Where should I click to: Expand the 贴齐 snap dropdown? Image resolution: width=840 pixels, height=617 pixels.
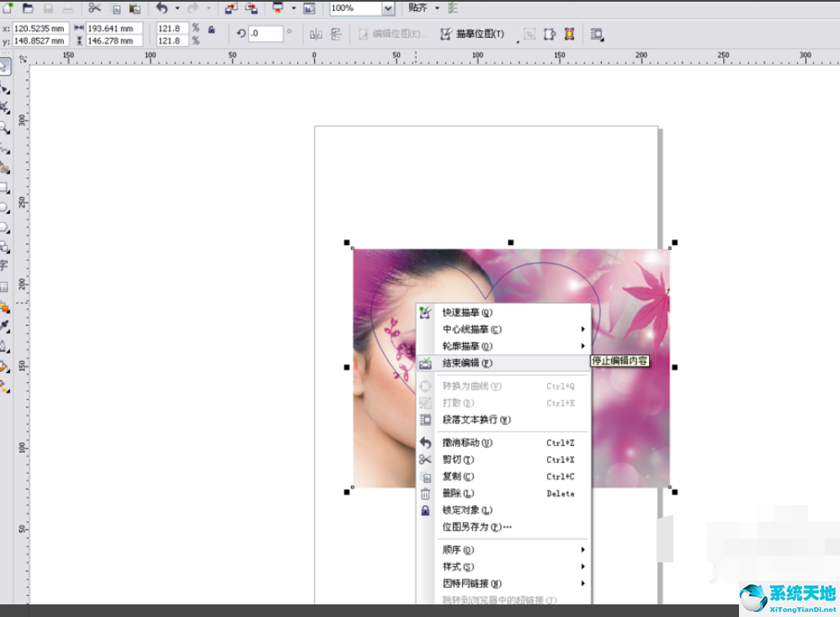click(437, 8)
